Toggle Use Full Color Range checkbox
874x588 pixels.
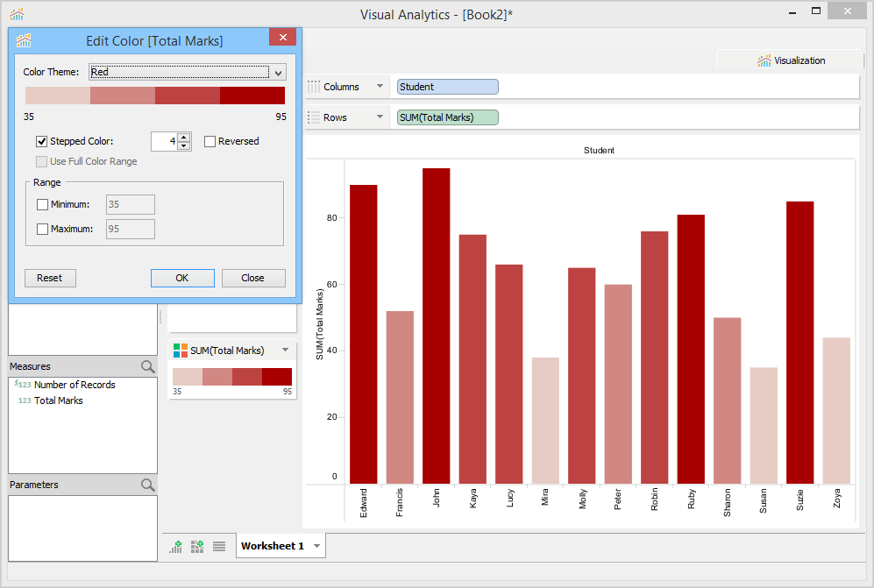coord(42,161)
